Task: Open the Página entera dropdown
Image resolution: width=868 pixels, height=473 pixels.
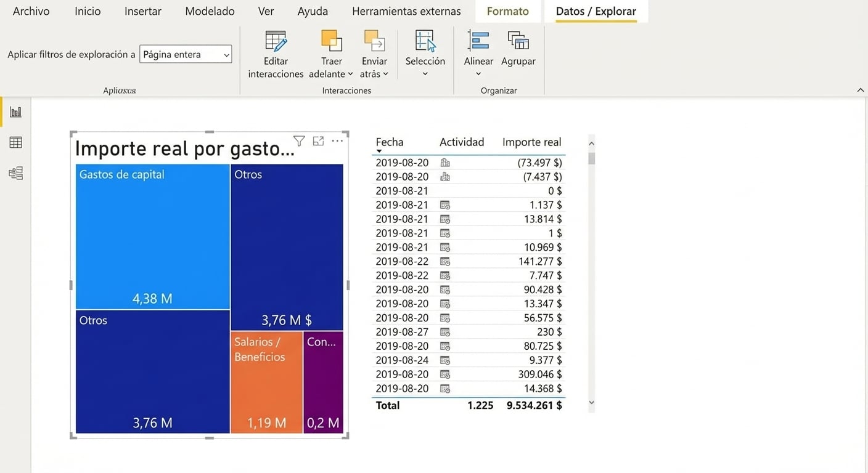Action: [x=186, y=54]
